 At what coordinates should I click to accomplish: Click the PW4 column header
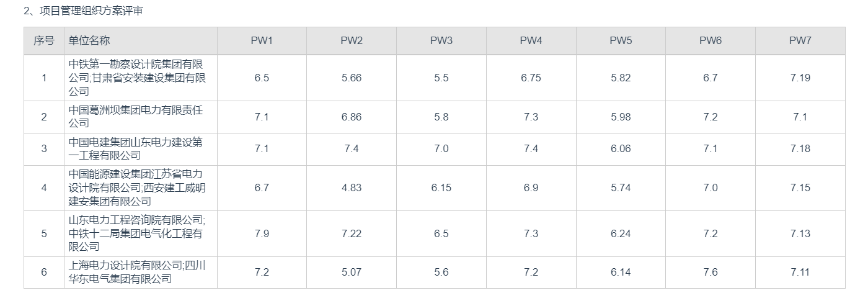click(x=531, y=41)
